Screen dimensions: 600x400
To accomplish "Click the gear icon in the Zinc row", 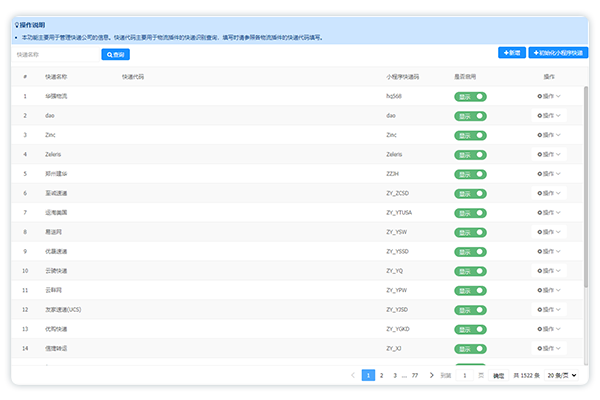I will (x=540, y=135).
